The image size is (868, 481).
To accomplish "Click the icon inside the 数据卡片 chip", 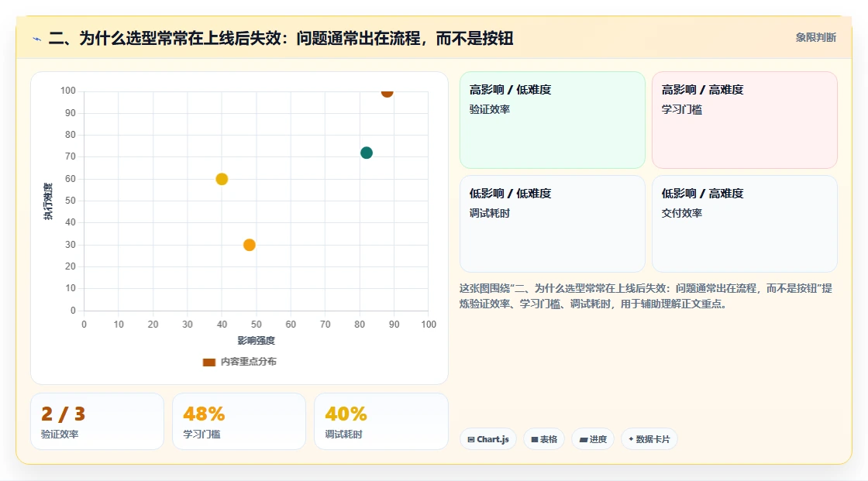I will coord(631,439).
